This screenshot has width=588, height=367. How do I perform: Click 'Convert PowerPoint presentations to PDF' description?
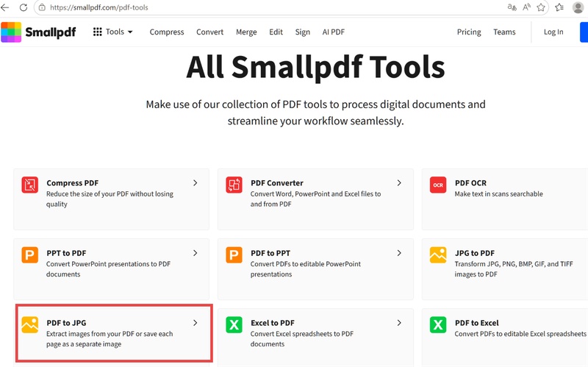(108, 269)
